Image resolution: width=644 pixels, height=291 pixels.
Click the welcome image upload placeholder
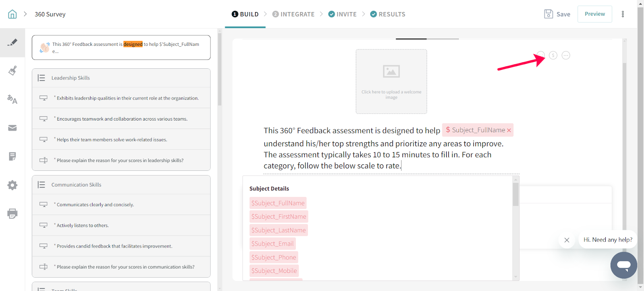391,82
